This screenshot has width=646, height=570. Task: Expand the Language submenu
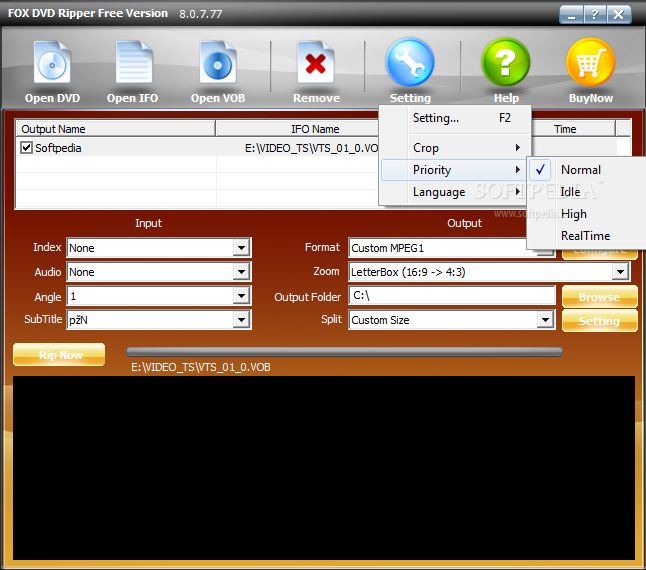[x=454, y=192]
